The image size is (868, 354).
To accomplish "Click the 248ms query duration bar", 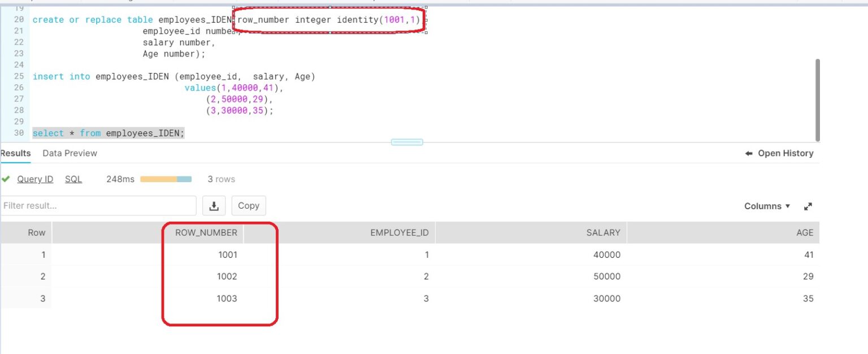I will tap(166, 179).
